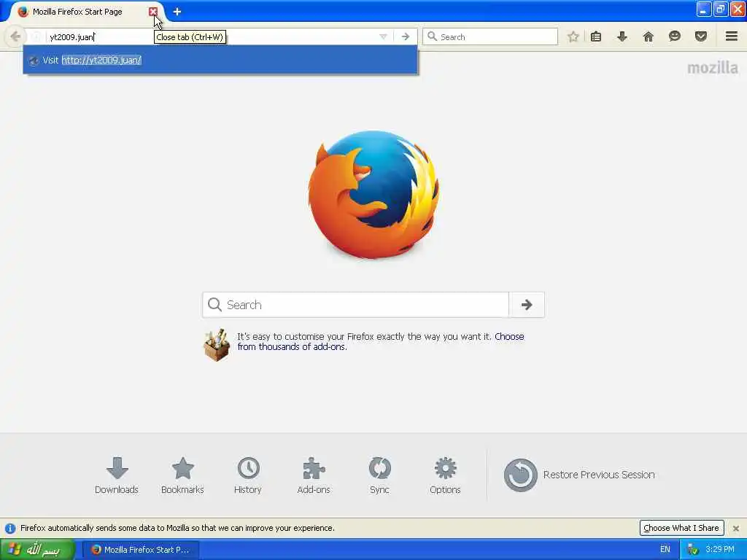Click Restore Previous Session
This screenshot has width=747, height=560.
579,475
